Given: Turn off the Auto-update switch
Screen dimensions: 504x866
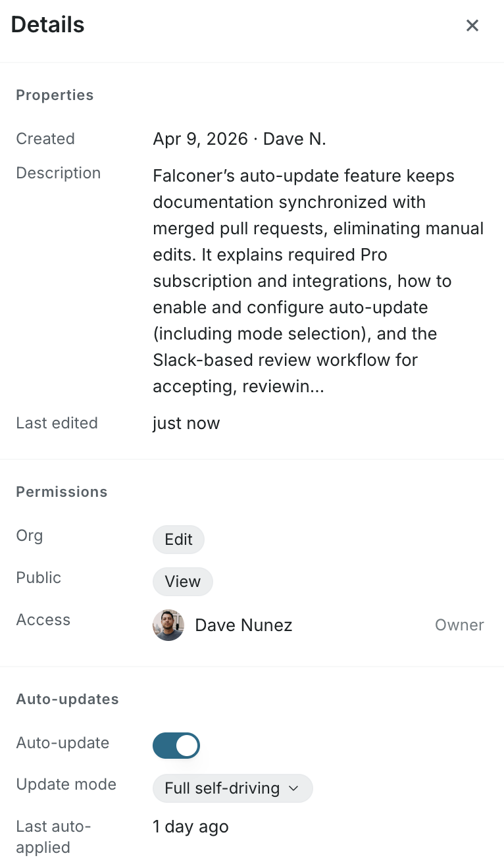Looking at the screenshot, I should click(176, 746).
